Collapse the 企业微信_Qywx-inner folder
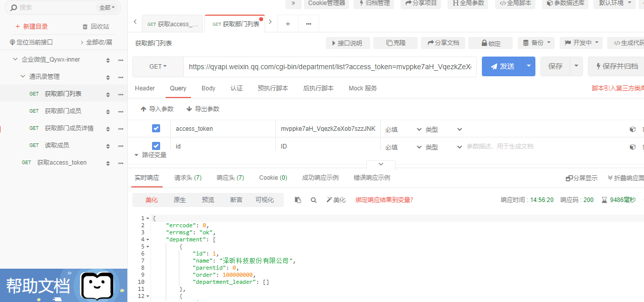Image resolution: width=644 pixels, height=302 pixels. (x=15, y=60)
